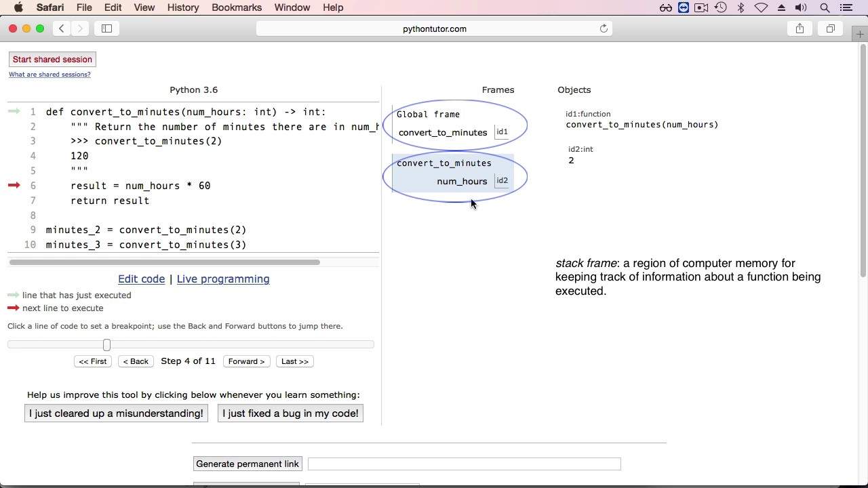
Task: Advance with the Forward > button
Action: (246, 361)
